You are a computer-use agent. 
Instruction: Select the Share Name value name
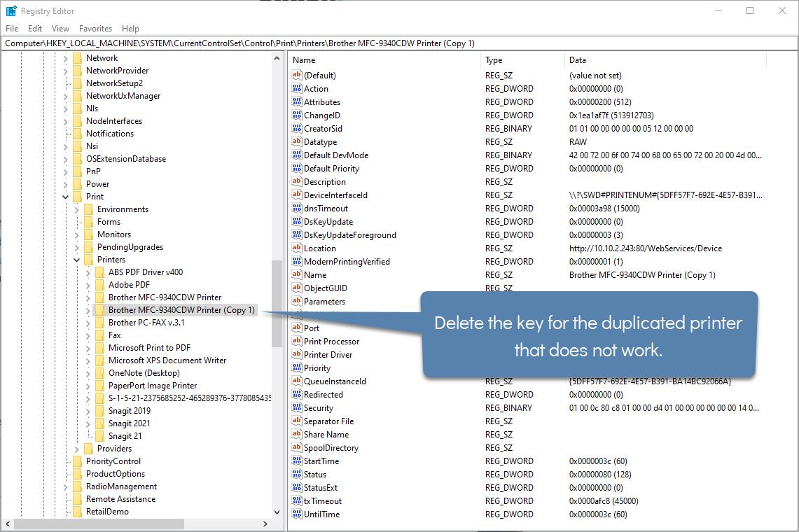[326, 435]
